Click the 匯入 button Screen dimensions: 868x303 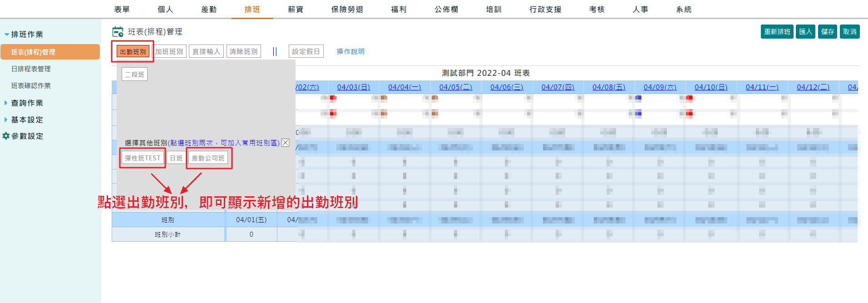(x=805, y=32)
